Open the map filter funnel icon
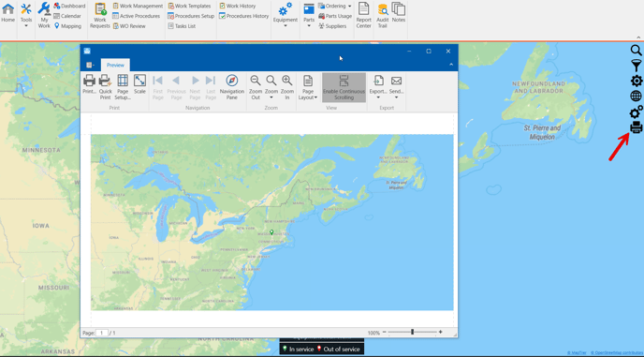 click(637, 66)
